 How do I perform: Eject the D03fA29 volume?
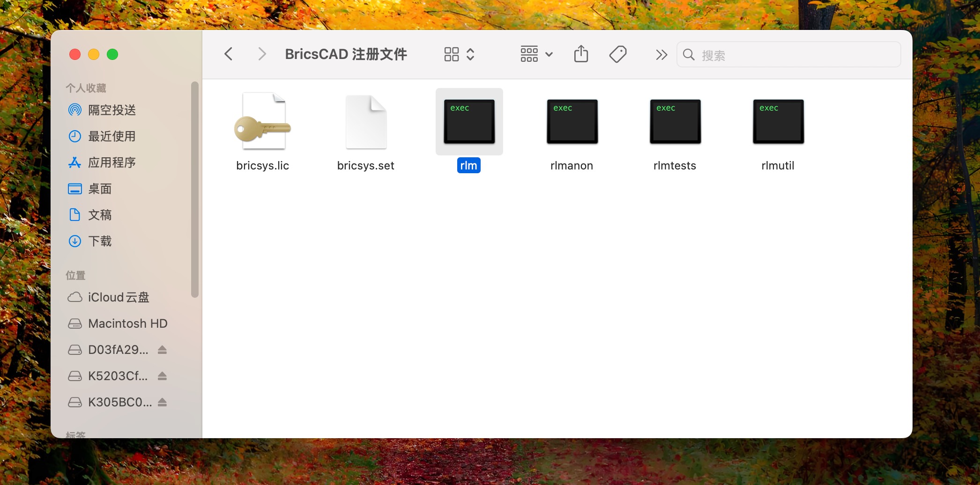(162, 350)
